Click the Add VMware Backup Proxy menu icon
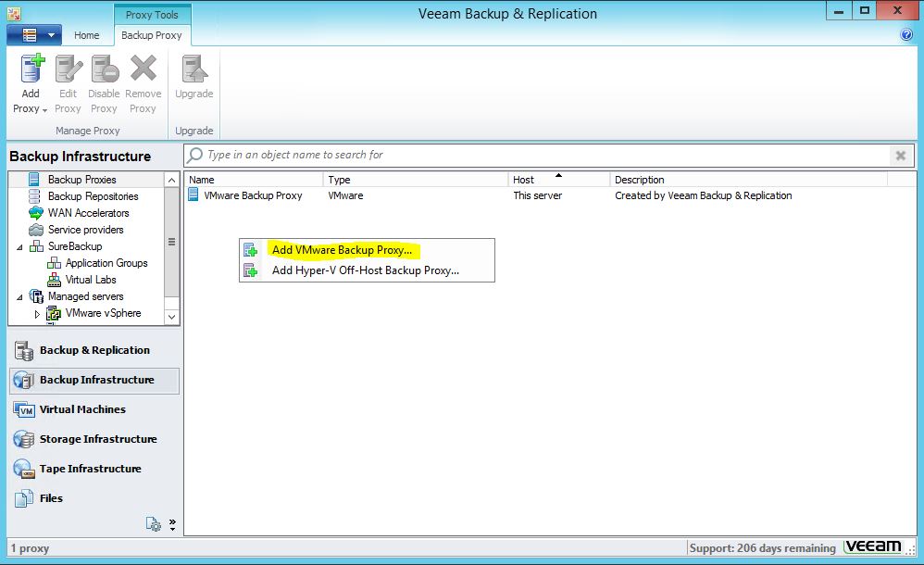Screen dimensions: 924x565 (251, 250)
